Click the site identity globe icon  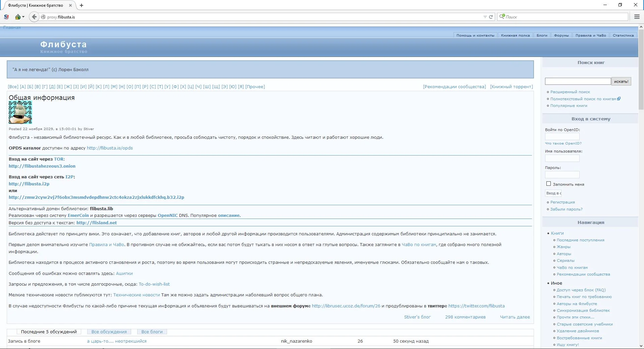43,17
